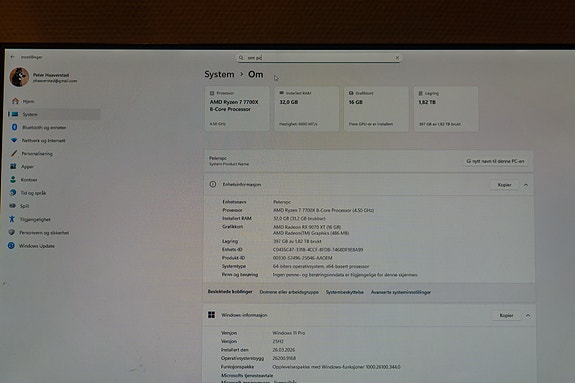
Task: Select System in the sidebar
Action: [x=54, y=114]
